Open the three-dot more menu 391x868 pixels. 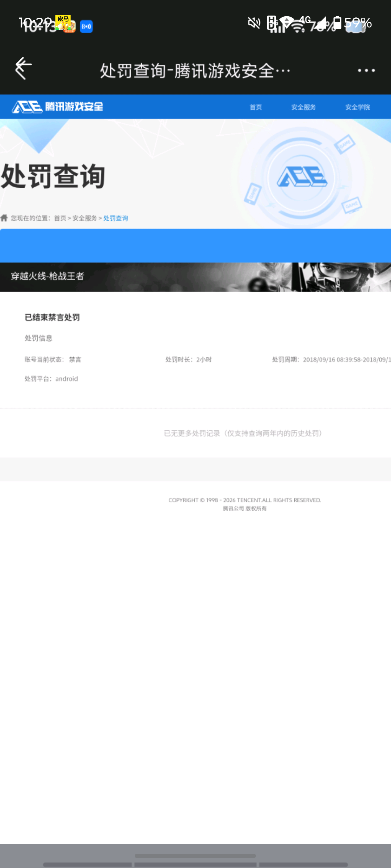(x=366, y=71)
